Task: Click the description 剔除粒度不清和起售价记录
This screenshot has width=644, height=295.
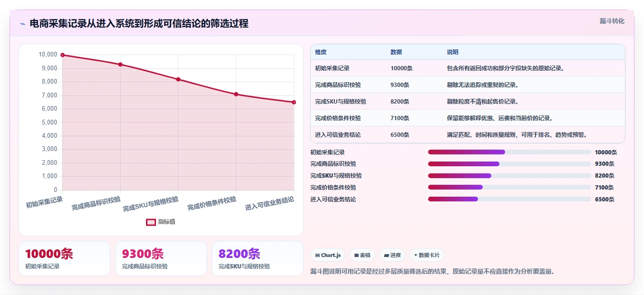Action: click(x=483, y=102)
